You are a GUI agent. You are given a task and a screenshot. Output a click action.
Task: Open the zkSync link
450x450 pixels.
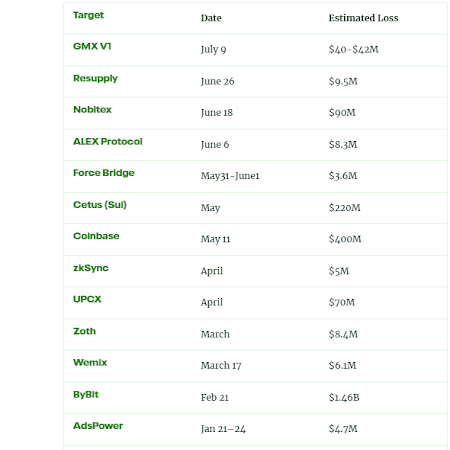coord(91,268)
